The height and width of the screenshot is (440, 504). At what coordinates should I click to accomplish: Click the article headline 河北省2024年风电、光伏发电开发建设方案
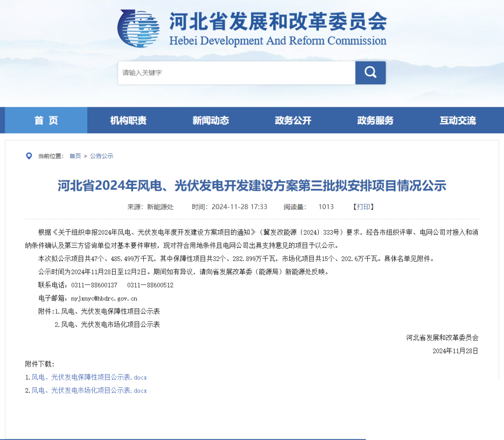click(252, 186)
